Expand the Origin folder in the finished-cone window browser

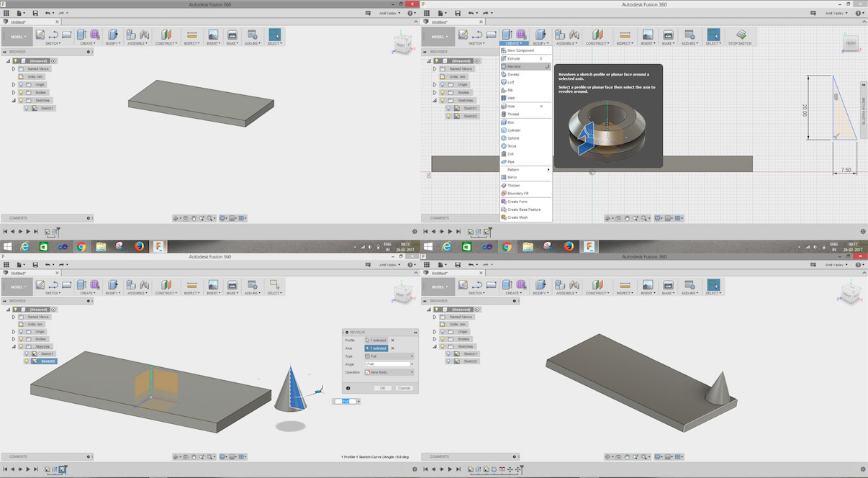coord(433,331)
